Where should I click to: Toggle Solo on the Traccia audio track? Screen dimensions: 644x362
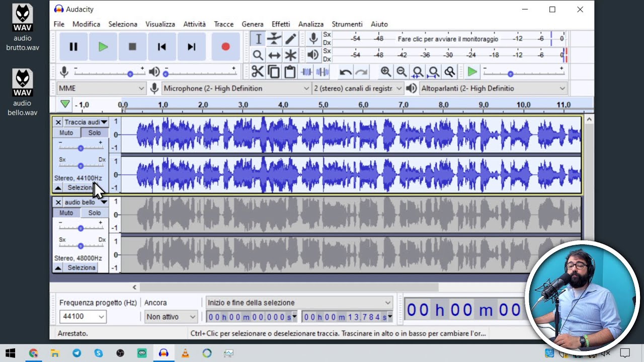click(x=94, y=133)
